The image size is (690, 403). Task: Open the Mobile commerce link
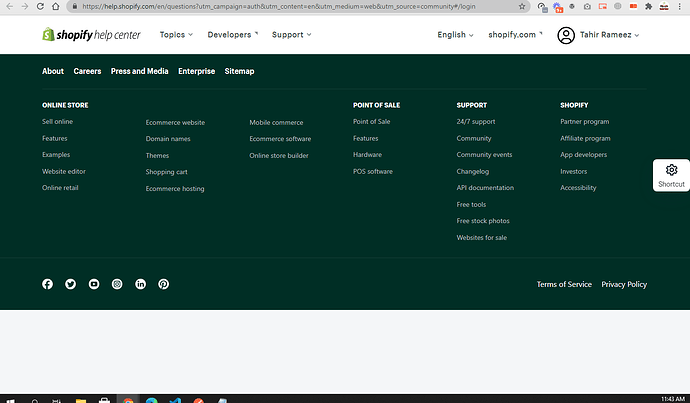(x=276, y=122)
